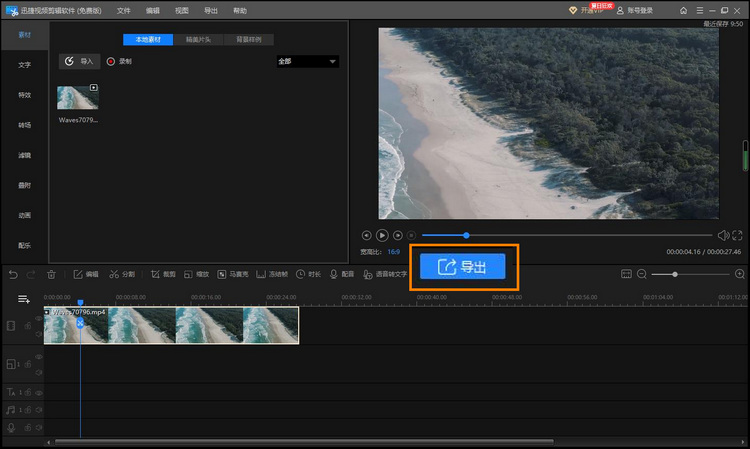750x449 pixels.
Task: Toggle video track visibility eye icon
Action: [39, 318]
